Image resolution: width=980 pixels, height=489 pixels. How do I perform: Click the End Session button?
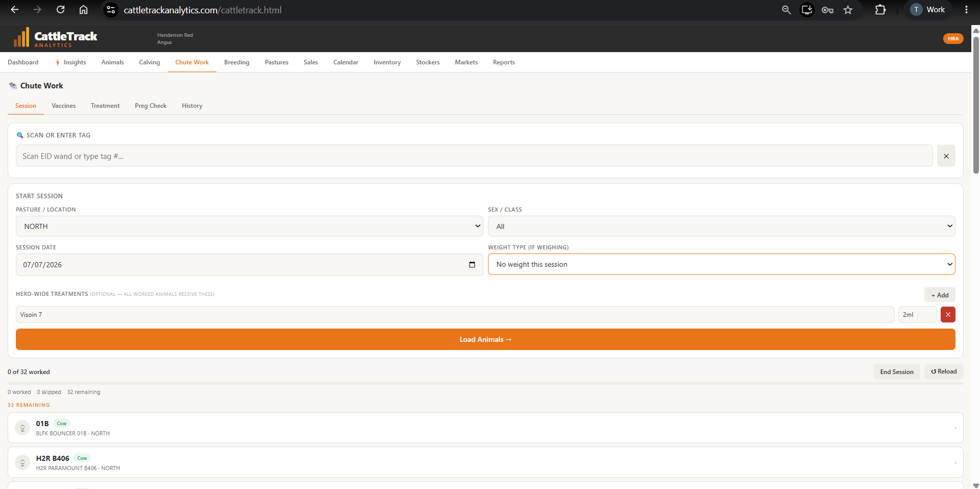coord(897,371)
